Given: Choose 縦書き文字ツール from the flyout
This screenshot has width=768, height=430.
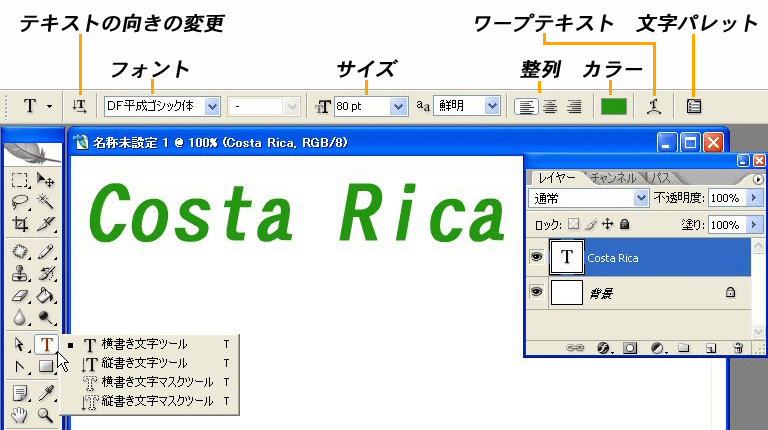Looking at the screenshot, I should (150, 363).
